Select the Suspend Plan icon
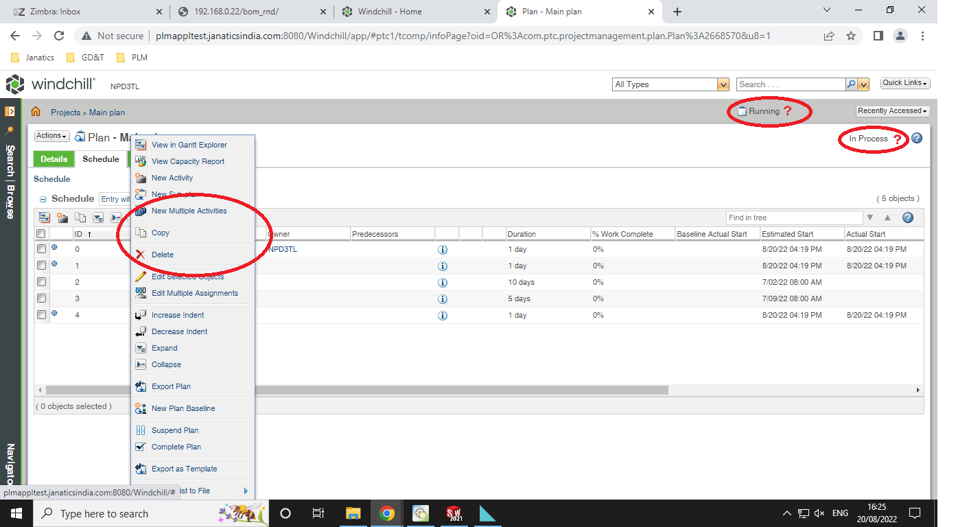This screenshot has height=527, width=980. (140, 430)
